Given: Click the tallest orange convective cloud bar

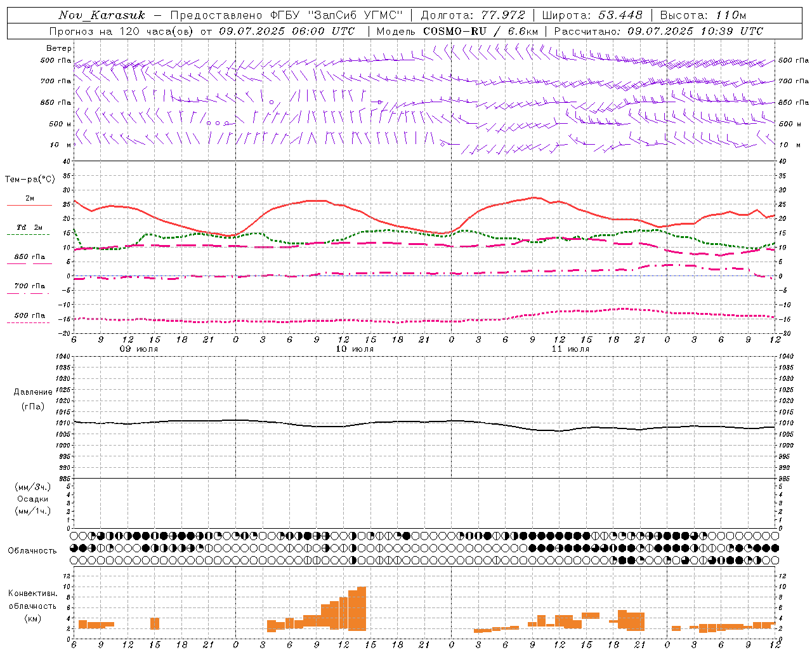Looking at the screenshot, I should pyautogui.click(x=362, y=609).
